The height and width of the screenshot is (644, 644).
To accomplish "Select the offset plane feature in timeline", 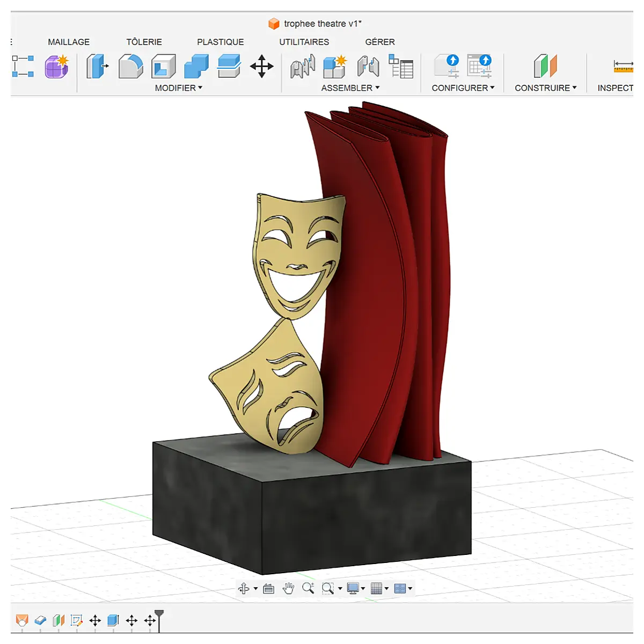I will pyautogui.click(x=58, y=620).
